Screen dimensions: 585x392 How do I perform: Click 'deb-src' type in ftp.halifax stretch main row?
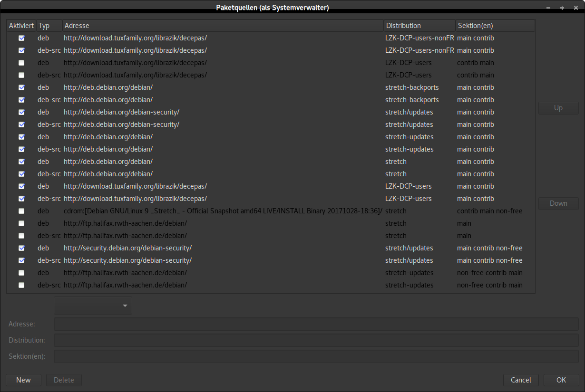click(x=49, y=236)
